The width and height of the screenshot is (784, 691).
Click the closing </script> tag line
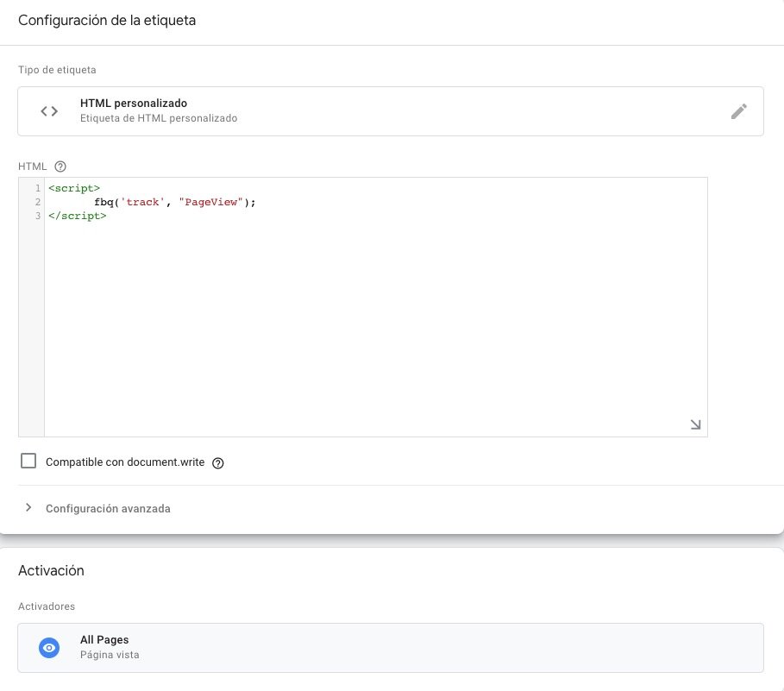78,216
